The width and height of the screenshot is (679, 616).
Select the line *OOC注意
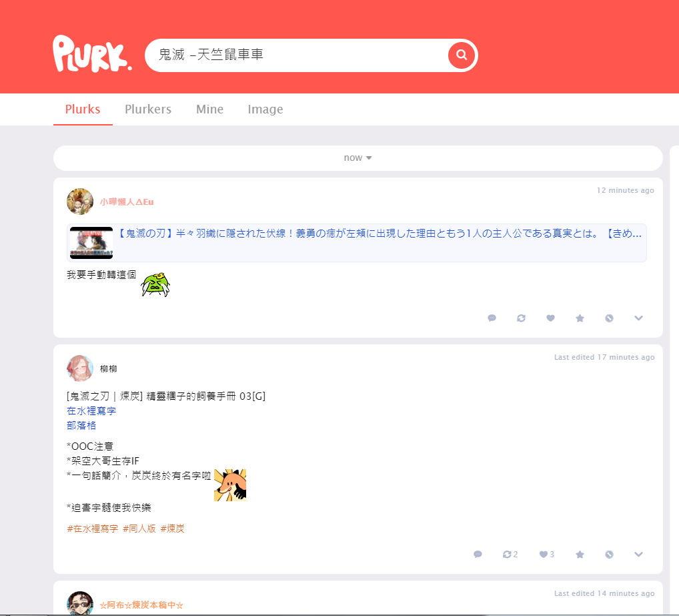pos(90,446)
